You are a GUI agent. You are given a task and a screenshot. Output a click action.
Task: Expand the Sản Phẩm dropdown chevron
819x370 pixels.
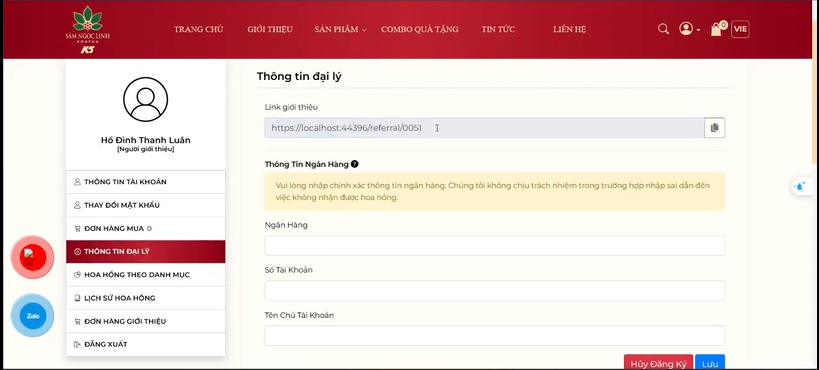point(364,30)
